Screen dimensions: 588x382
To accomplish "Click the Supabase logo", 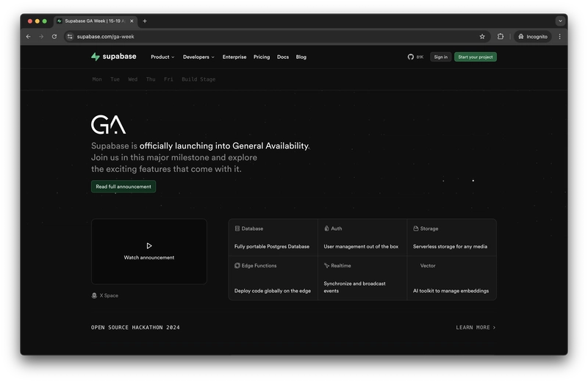I will point(114,57).
